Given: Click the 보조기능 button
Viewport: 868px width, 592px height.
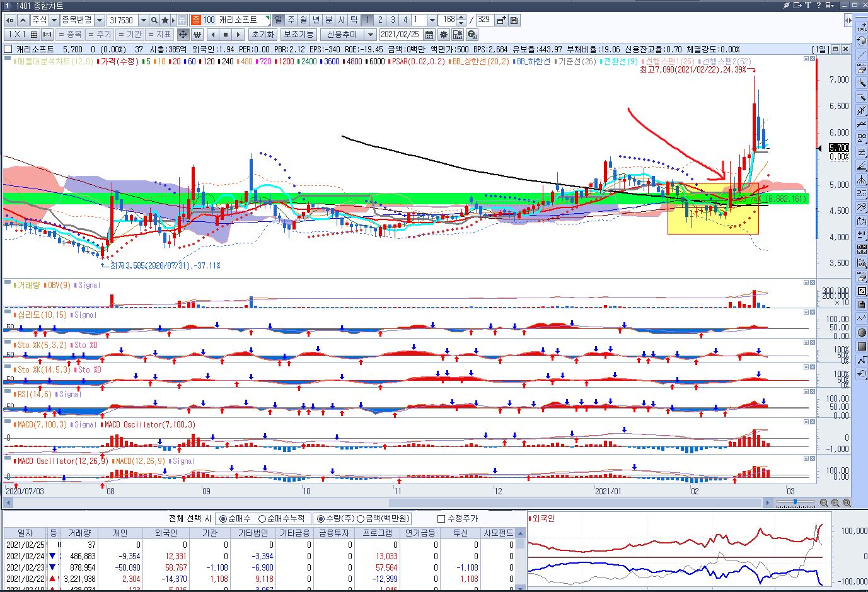Looking at the screenshot, I should (298, 35).
